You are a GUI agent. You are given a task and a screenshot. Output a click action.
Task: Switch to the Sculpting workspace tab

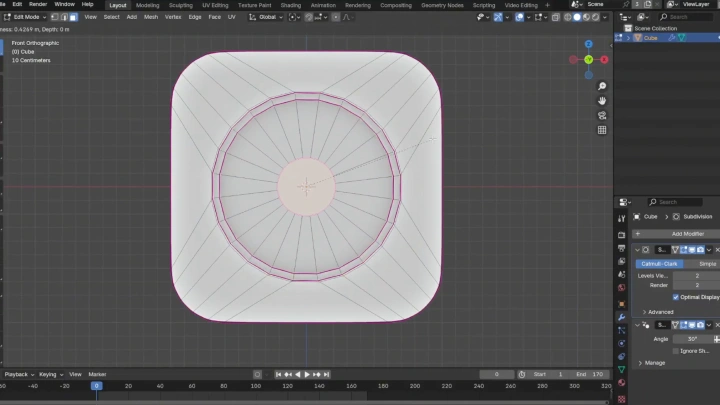180,5
